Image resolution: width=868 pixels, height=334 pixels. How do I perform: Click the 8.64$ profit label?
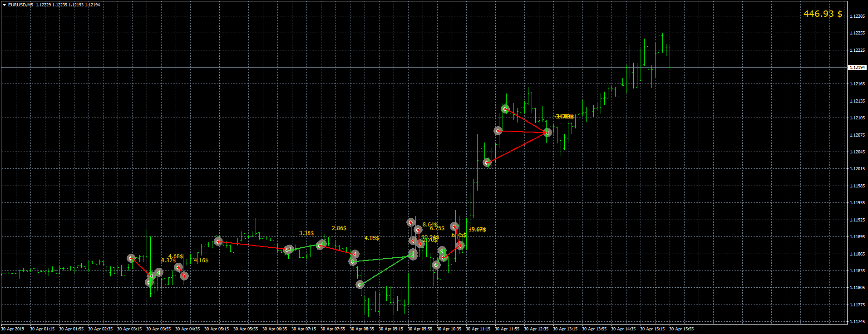pos(430,225)
